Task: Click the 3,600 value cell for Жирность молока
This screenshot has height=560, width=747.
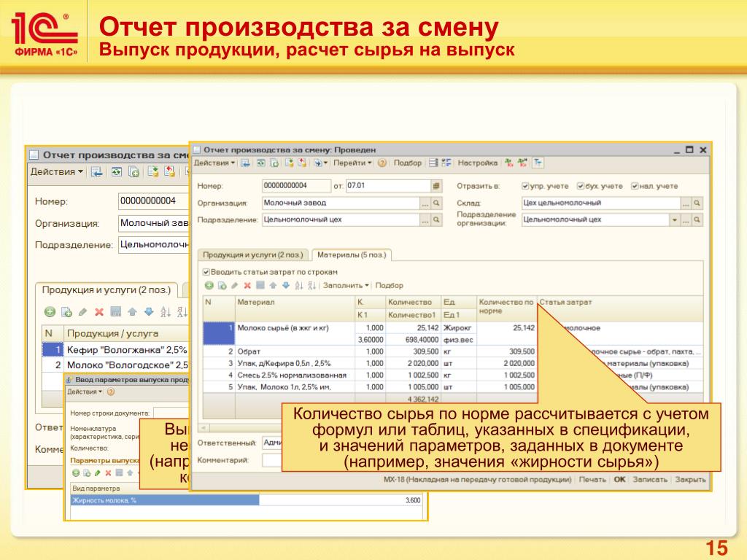Action: click(x=341, y=500)
